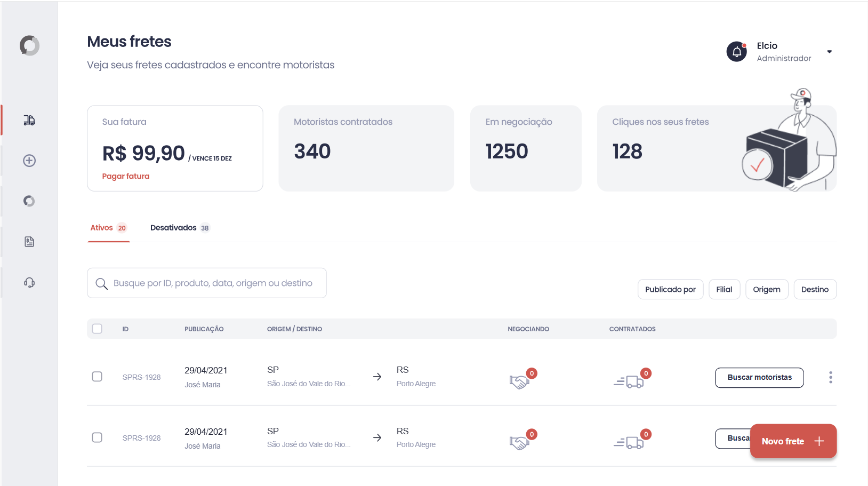Check the first freight row checkbox
Screen dimensions: 868x486
point(97,377)
